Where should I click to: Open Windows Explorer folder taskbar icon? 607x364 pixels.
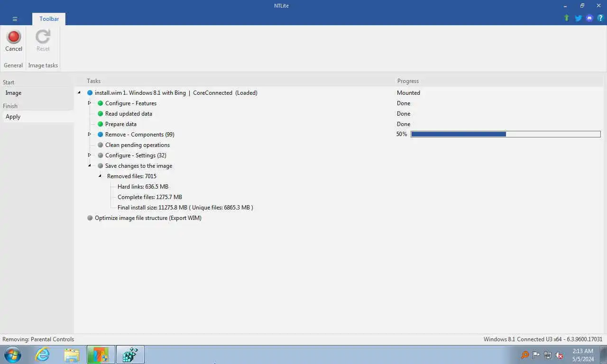click(72, 355)
